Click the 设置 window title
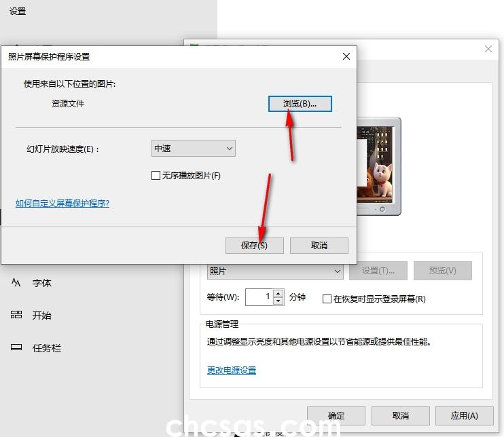The image size is (504, 437). tap(18, 12)
